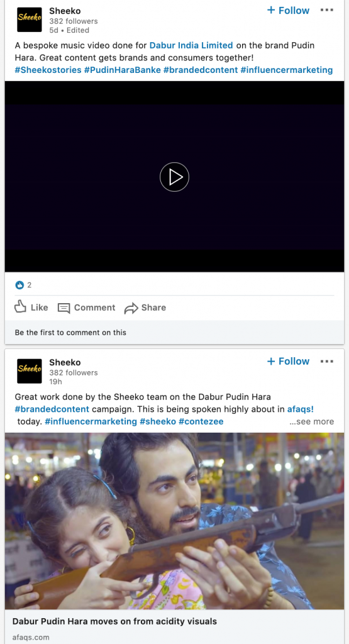The height and width of the screenshot is (644, 349).
Task: Share the first Sheeko post
Action: [x=145, y=308]
